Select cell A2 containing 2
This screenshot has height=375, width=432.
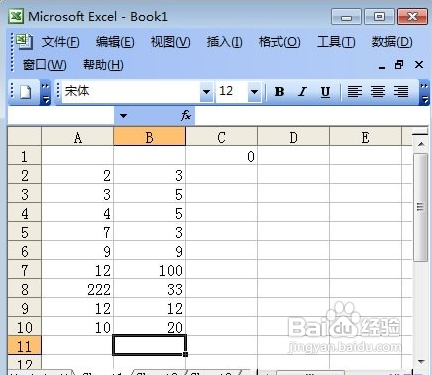click(78, 175)
